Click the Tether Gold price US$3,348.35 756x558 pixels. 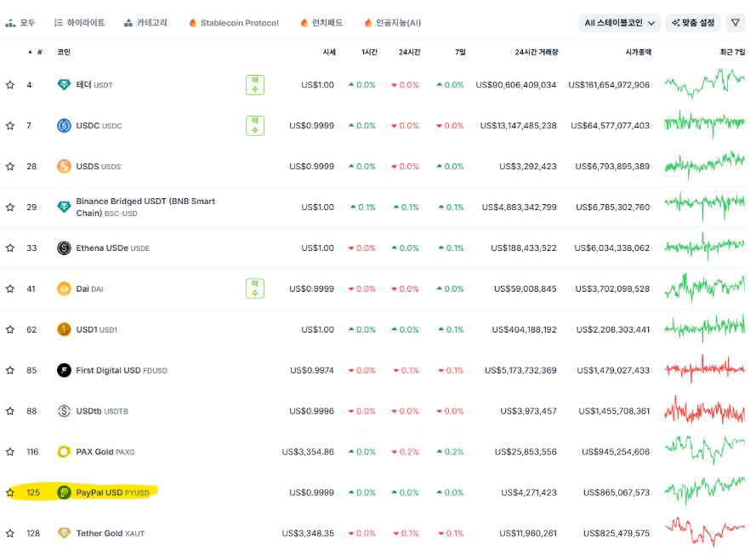308,533
